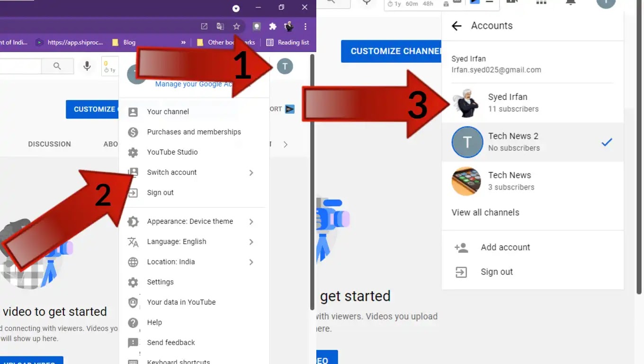Show more channel tabs with right chevron

(x=286, y=145)
